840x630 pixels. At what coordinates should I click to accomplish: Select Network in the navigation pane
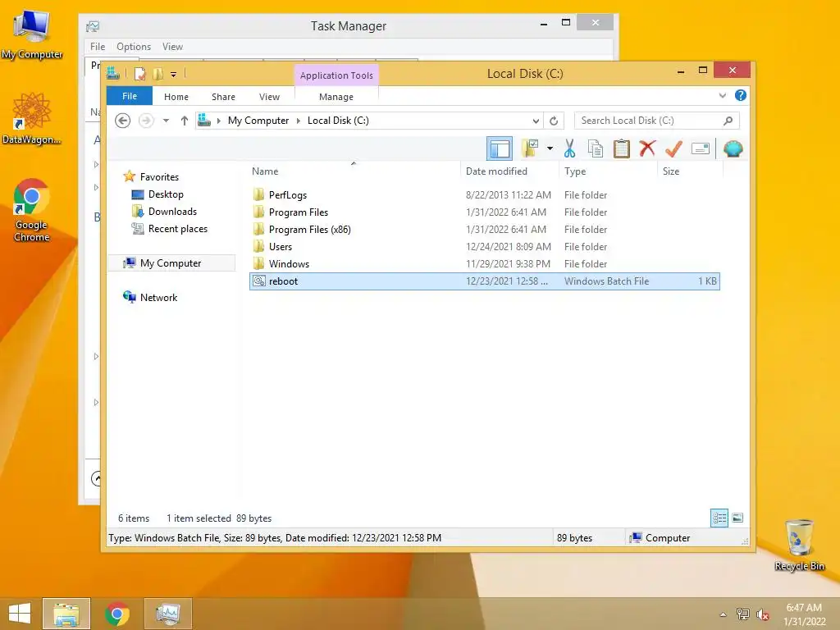point(158,297)
